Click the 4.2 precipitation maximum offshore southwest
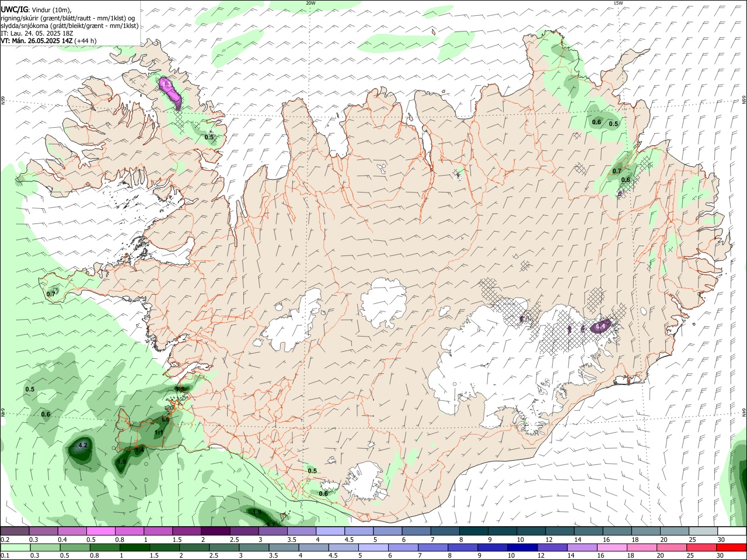 (82, 446)
